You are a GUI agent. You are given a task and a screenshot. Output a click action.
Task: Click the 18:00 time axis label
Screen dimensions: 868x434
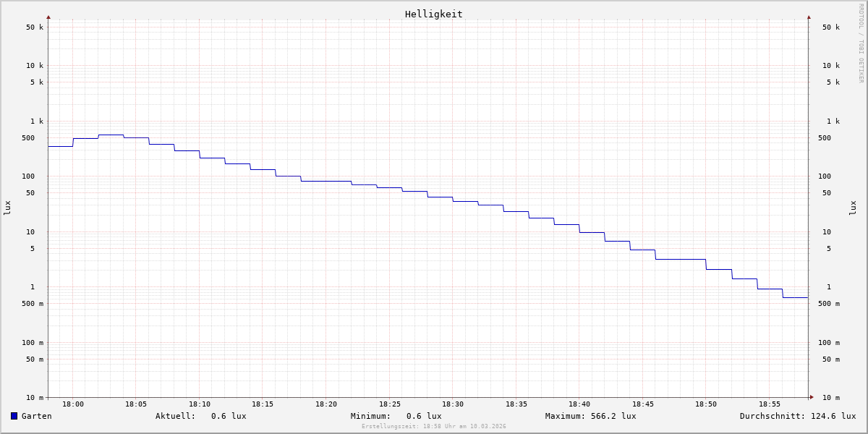click(72, 404)
